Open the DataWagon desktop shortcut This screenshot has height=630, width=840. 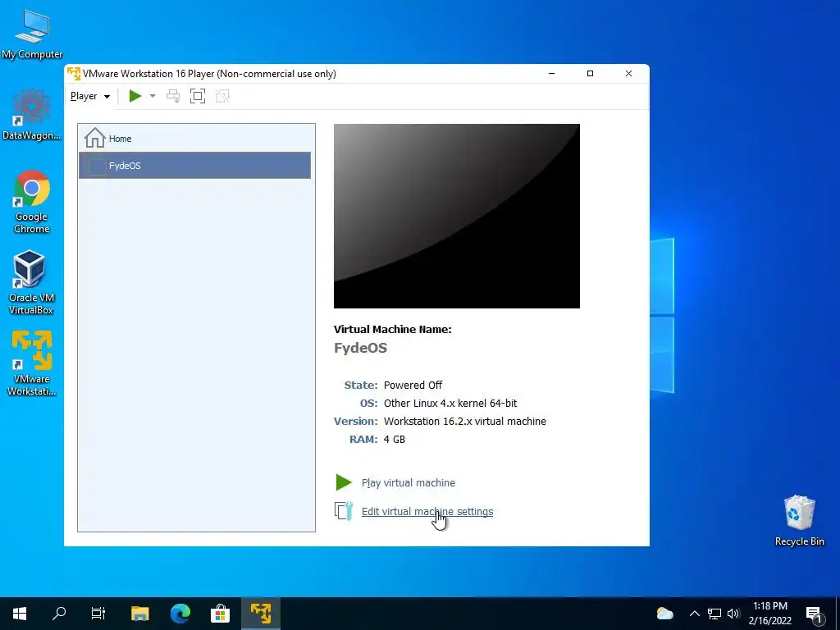(32, 115)
